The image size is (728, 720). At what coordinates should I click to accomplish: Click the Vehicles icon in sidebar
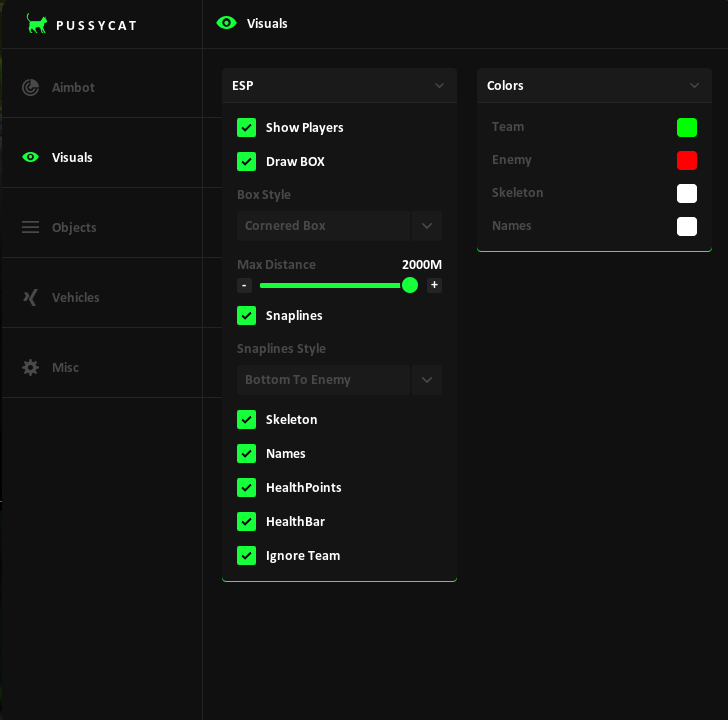tap(31, 298)
